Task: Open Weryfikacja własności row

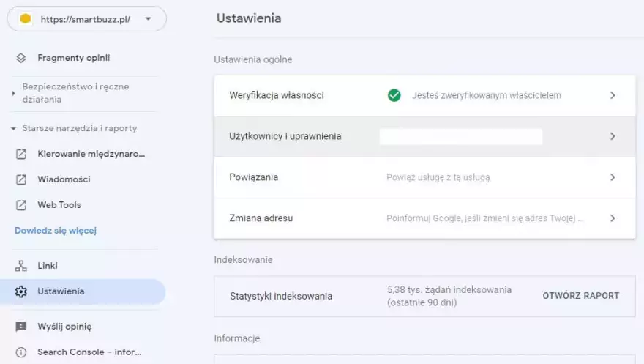Action: coord(424,96)
